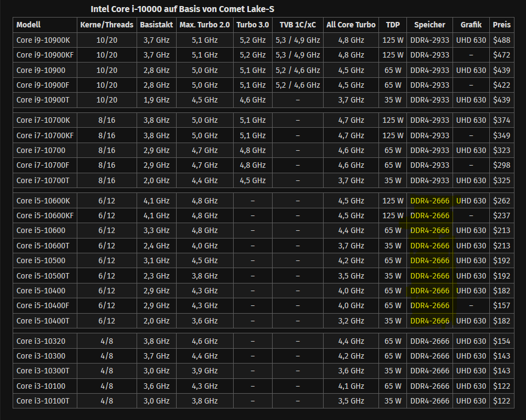
Task: Select the 'Core i5-10400T' model name
Action: (43, 321)
